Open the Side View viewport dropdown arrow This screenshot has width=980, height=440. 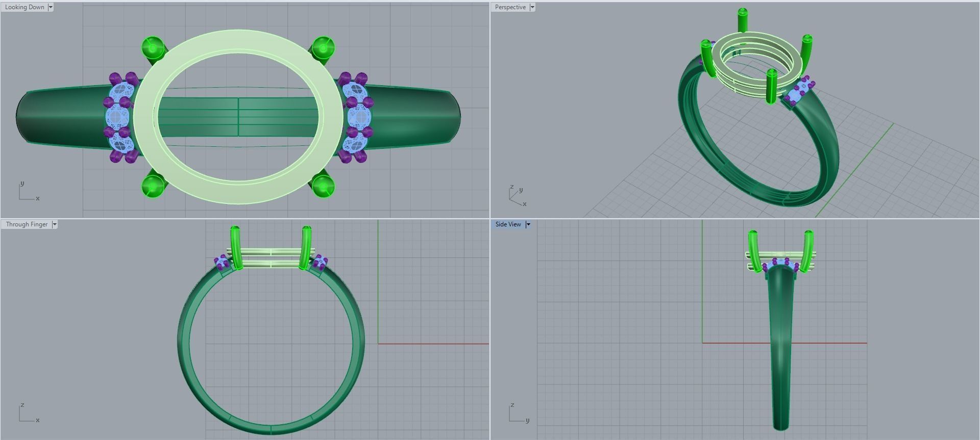coord(528,224)
